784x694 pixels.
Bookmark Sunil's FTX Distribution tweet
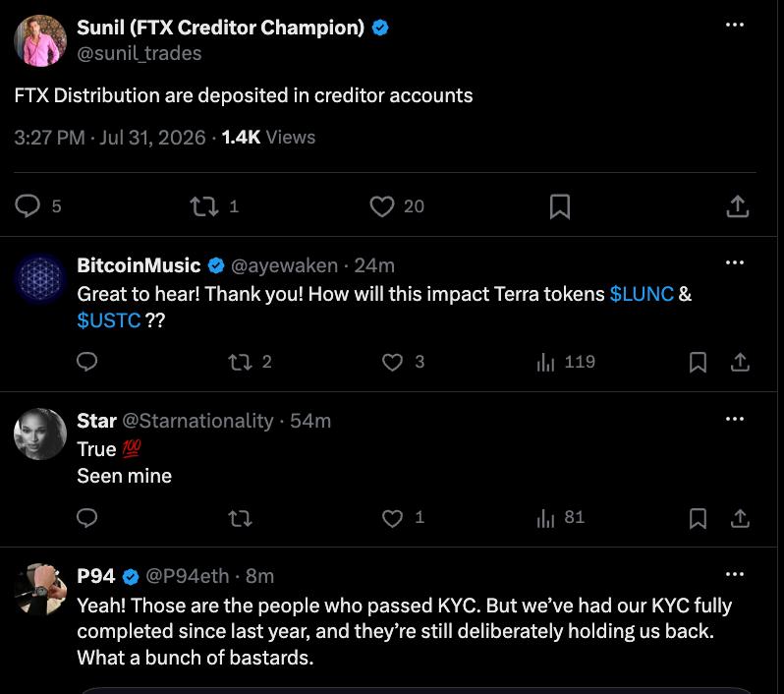[x=559, y=206]
